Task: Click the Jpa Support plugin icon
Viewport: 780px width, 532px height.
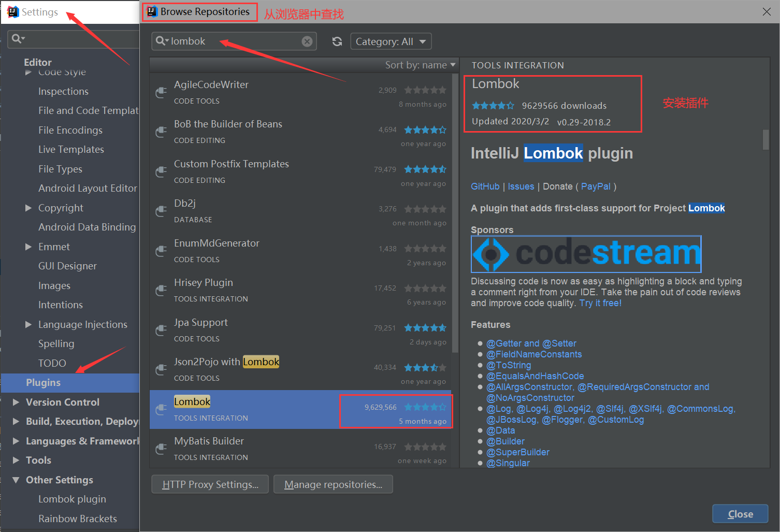Action: (x=161, y=330)
